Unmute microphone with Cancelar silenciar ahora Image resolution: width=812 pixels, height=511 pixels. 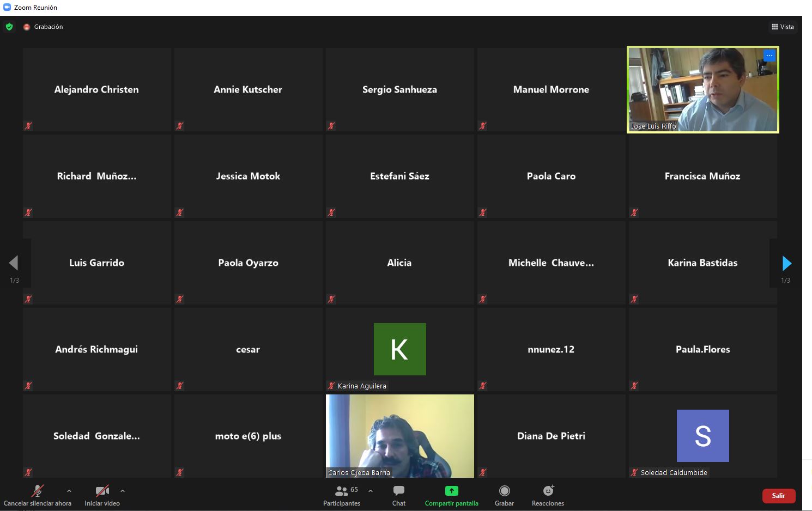pos(37,491)
